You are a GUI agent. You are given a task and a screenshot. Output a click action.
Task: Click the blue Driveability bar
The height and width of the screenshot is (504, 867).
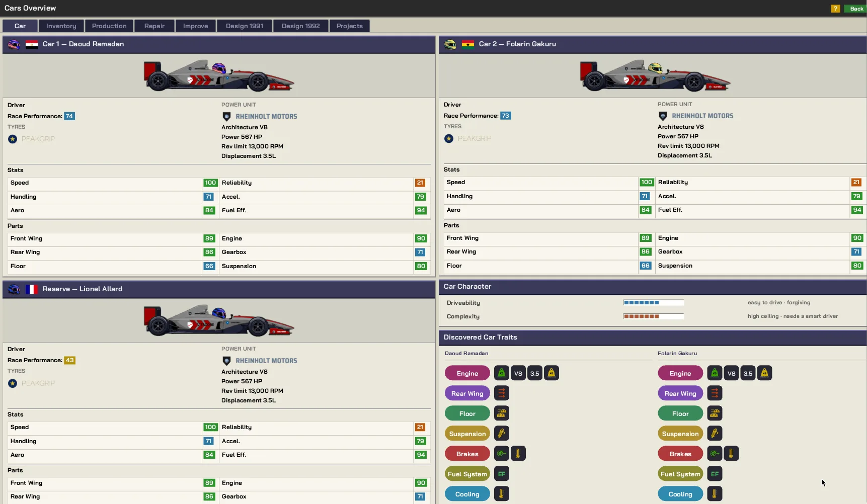(x=654, y=303)
